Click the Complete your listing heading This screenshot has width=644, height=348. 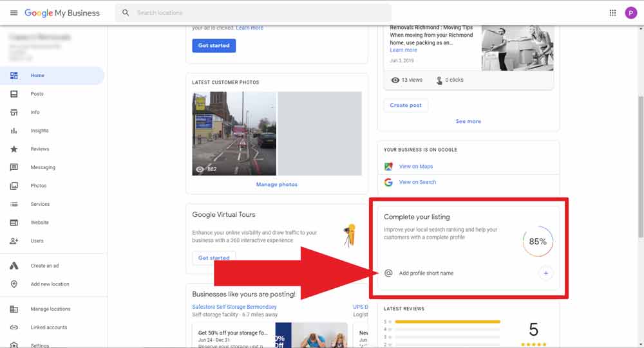pos(417,217)
